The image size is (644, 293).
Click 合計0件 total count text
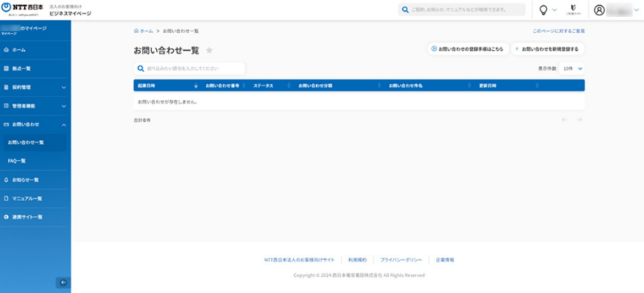pos(142,120)
